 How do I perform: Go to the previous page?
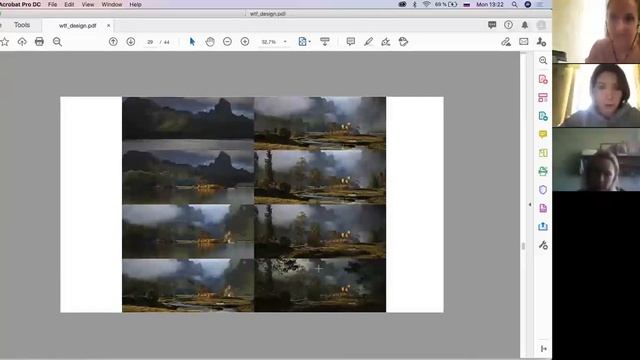[113, 42]
